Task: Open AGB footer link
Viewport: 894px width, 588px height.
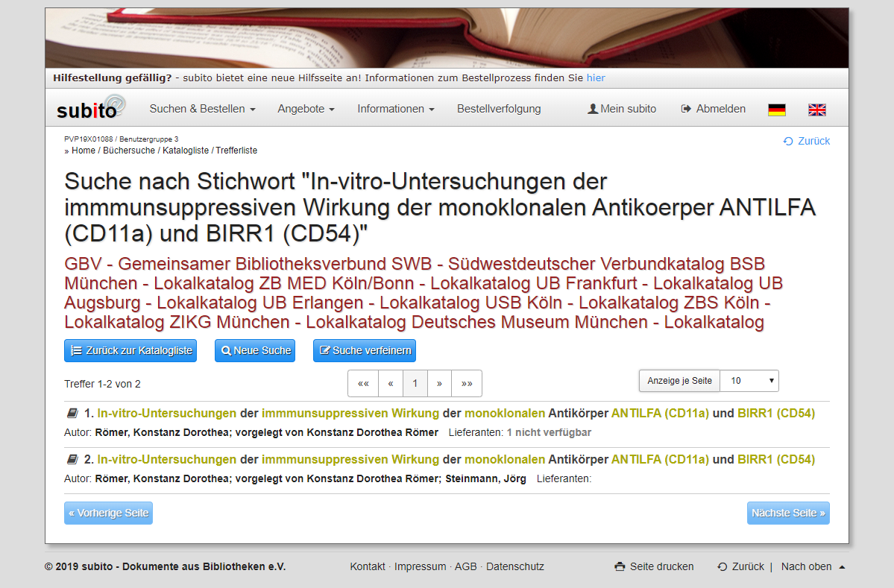Action: click(x=466, y=566)
